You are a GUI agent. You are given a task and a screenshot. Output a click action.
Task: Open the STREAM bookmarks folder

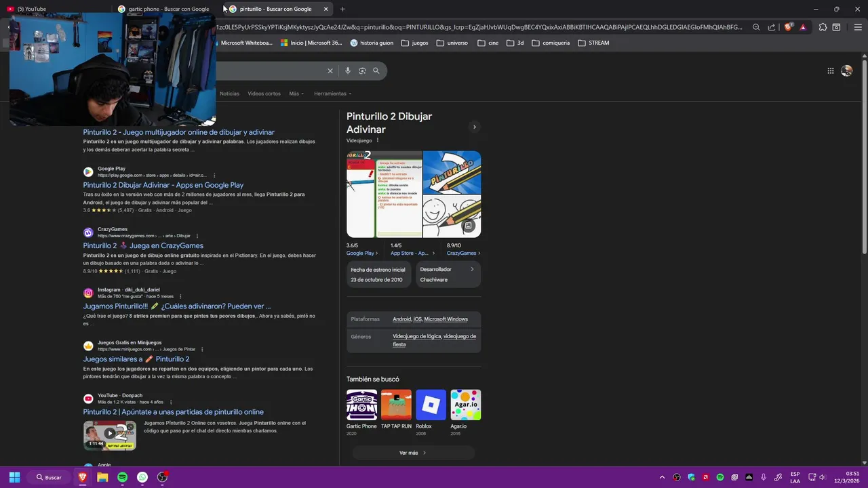click(593, 43)
